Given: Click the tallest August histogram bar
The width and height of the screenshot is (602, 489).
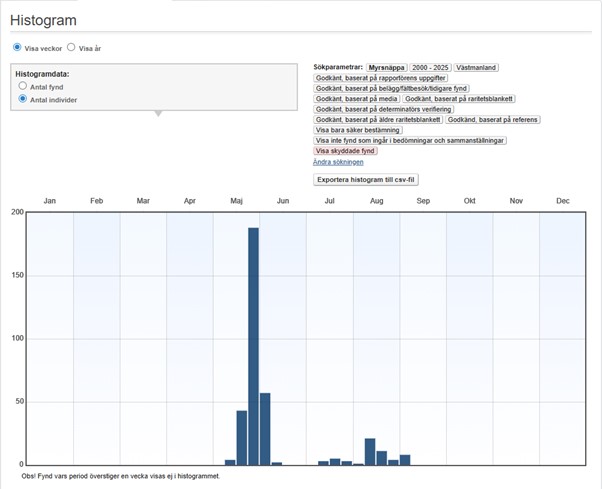Looking at the screenshot, I should [x=370, y=451].
